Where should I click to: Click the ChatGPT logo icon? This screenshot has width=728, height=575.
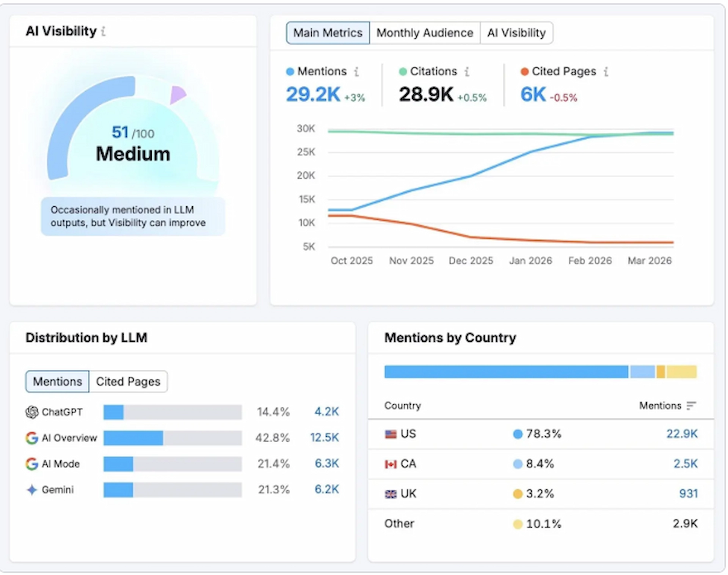point(32,412)
